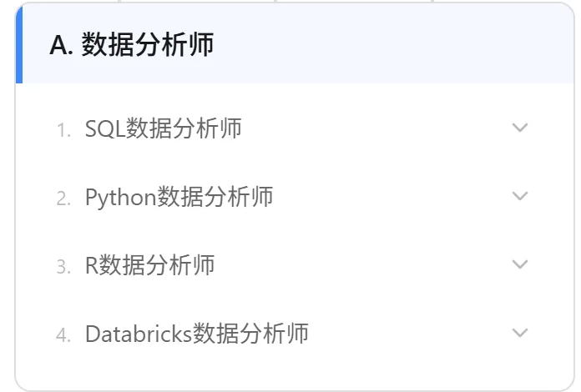Click number 3. before R数据分析师

point(63,267)
